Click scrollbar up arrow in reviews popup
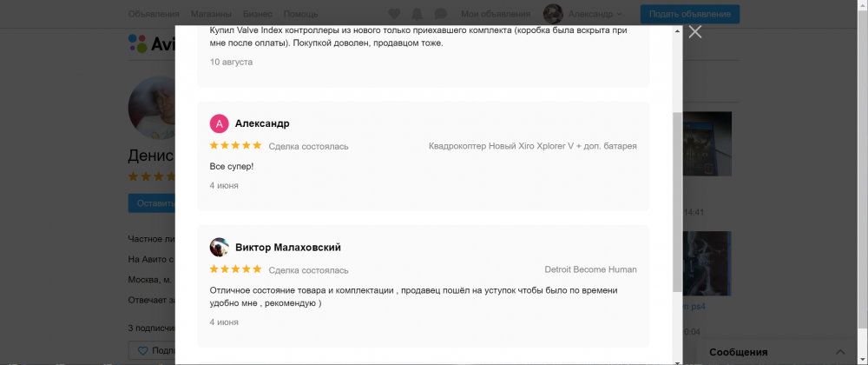 (678, 30)
